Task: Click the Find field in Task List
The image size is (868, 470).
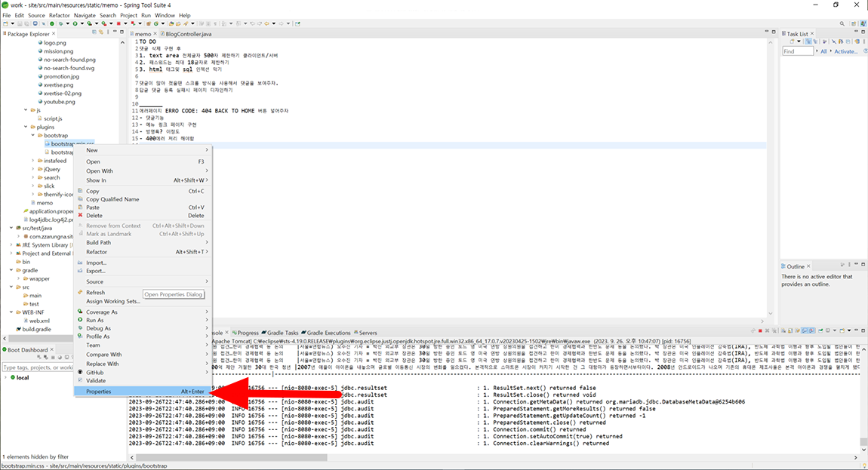Action: pos(798,51)
